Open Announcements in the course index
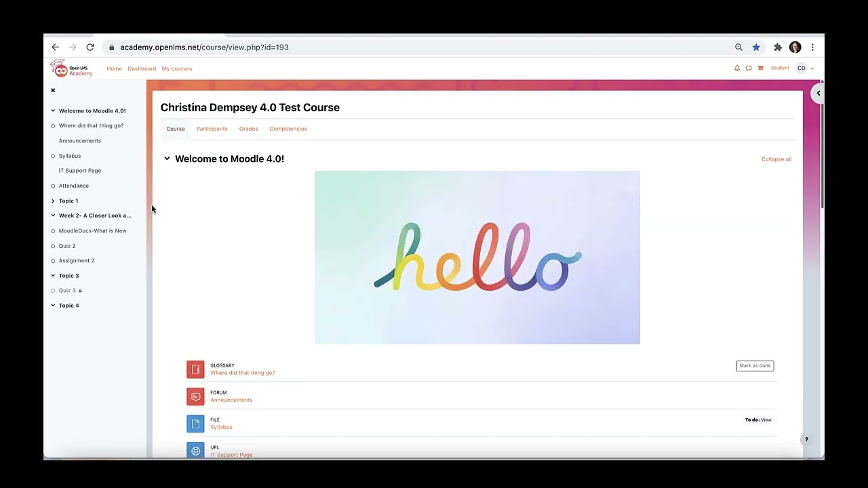This screenshot has width=868, height=488. pyautogui.click(x=80, y=141)
